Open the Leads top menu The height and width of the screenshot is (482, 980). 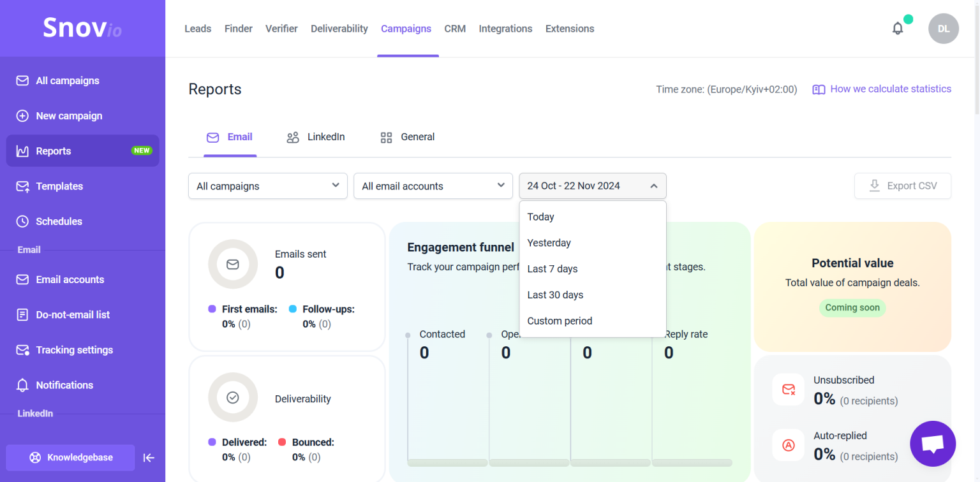tap(198, 29)
